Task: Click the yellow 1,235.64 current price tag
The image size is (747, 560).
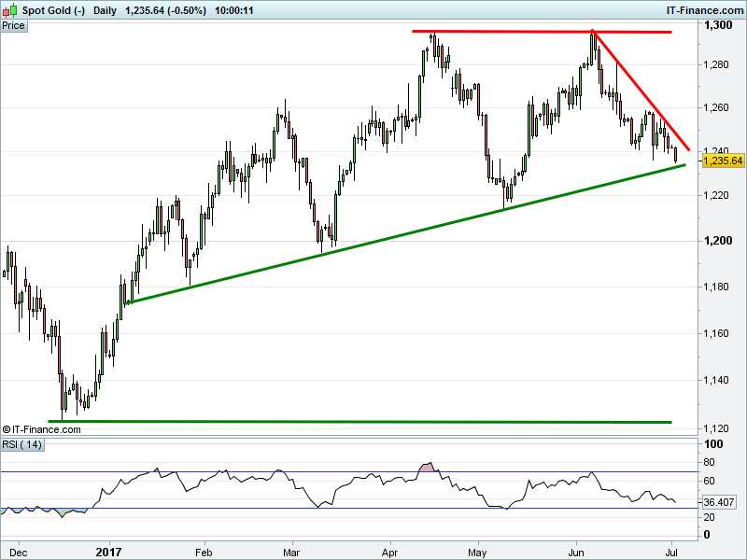Action: (723, 161)
